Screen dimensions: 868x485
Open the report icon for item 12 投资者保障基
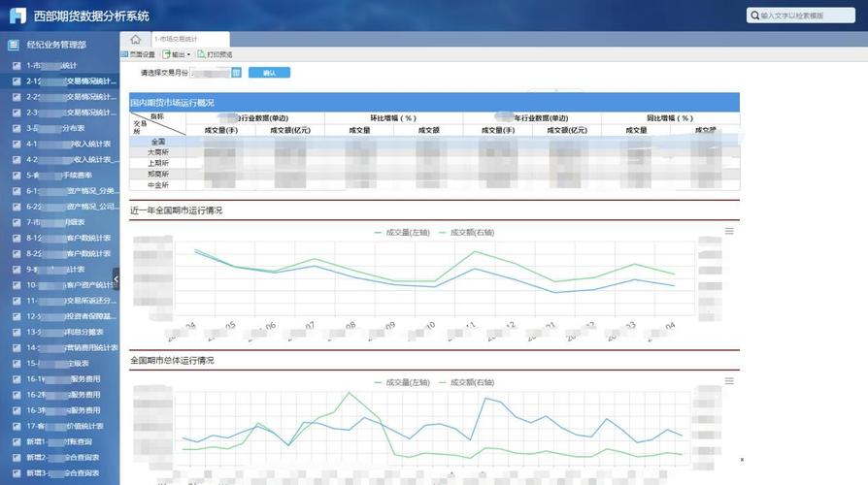tap(17, 316)
